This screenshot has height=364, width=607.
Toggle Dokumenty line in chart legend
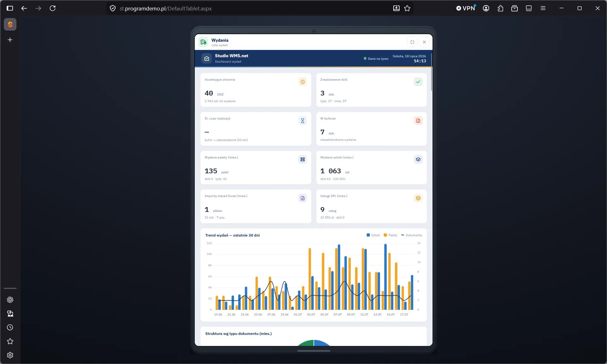[412, 235]
